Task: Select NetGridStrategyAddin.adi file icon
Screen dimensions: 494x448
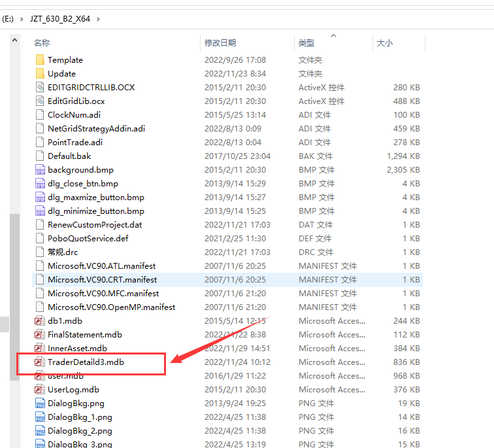Action: (x=40, y=129)
